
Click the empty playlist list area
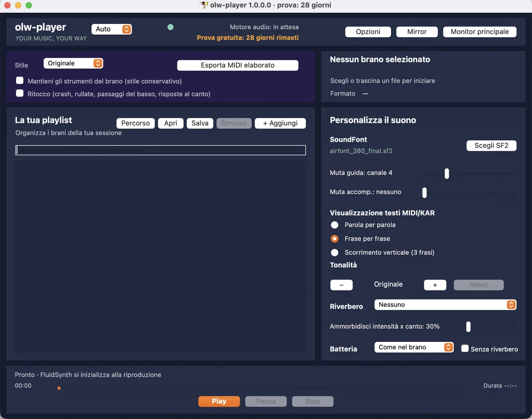click(160, 256)
